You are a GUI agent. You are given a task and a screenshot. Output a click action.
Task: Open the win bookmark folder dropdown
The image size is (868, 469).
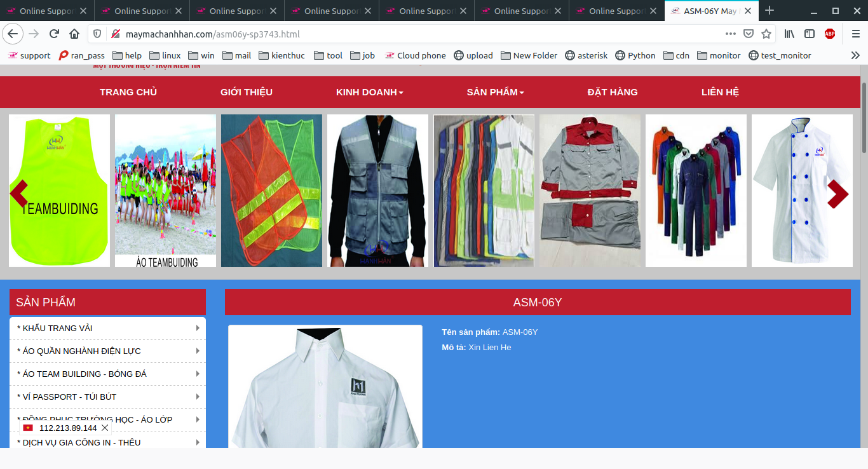pyautogui.click(x=201, y=55)
